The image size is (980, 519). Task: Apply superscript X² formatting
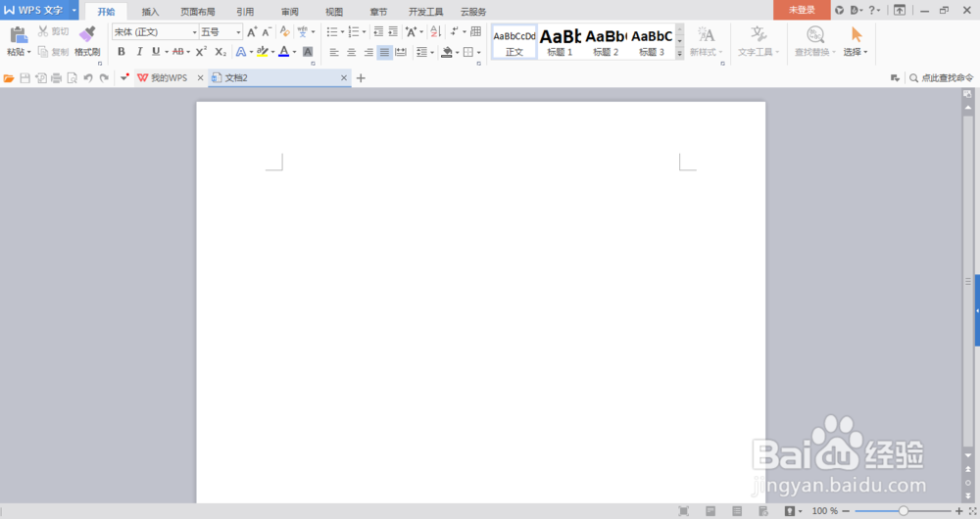(x=201, y=52)
